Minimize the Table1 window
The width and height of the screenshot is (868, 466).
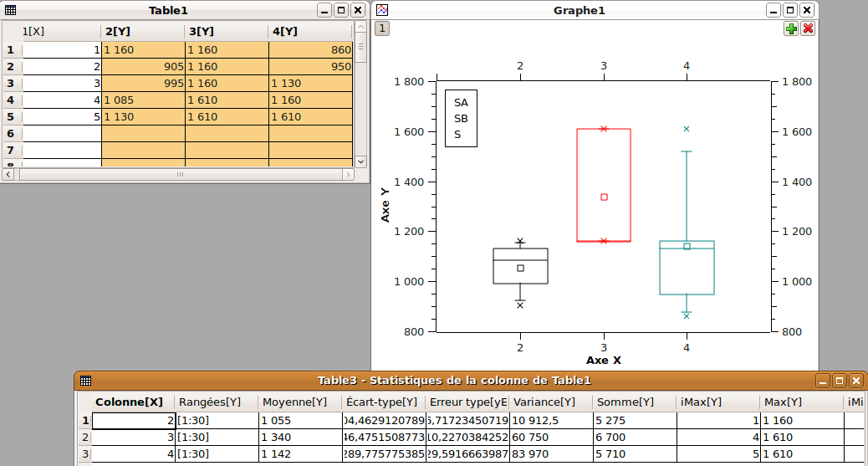pos(325,10)
